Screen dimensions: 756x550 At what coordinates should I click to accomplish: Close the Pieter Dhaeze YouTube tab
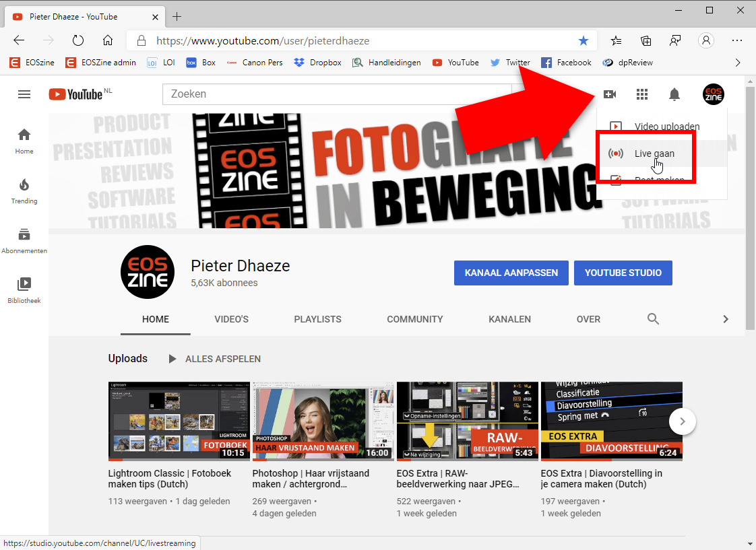[x=155, y=17]
